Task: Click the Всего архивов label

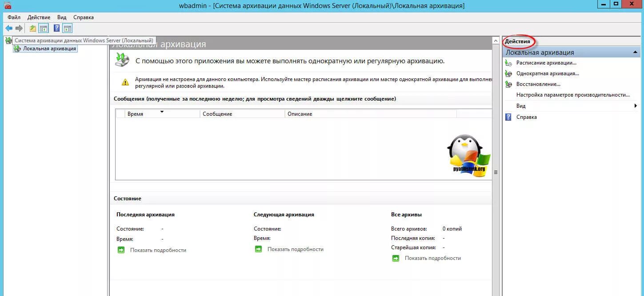Action: pyautogui.click(x=409, y=229)
